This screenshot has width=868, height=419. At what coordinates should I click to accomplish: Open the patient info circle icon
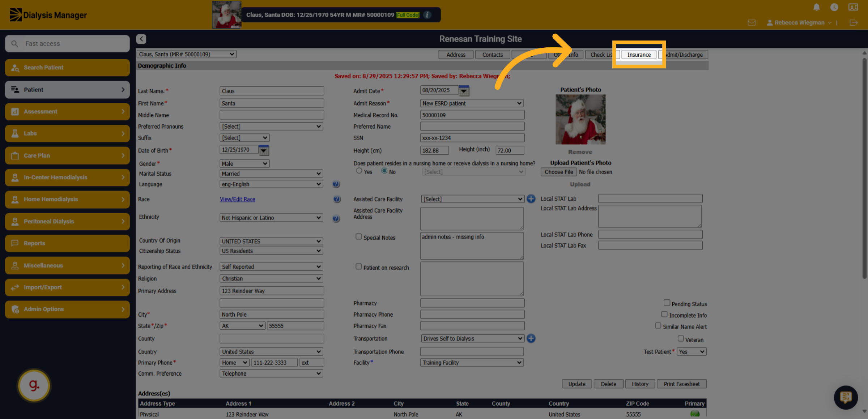click(427, 15)
